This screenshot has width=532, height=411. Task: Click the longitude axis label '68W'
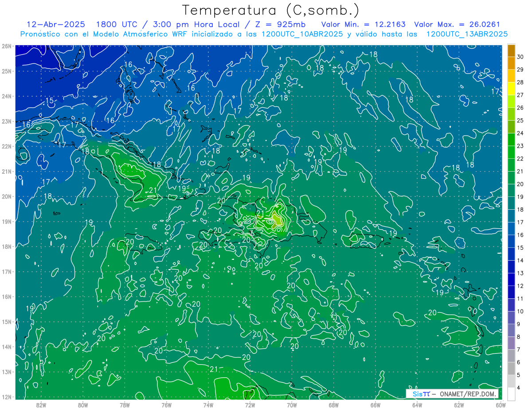333,404
